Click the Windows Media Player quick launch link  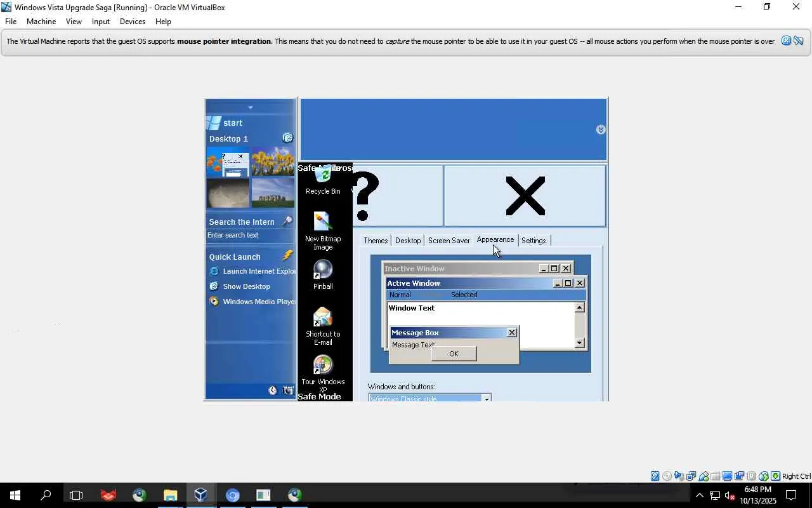(252, 302)
